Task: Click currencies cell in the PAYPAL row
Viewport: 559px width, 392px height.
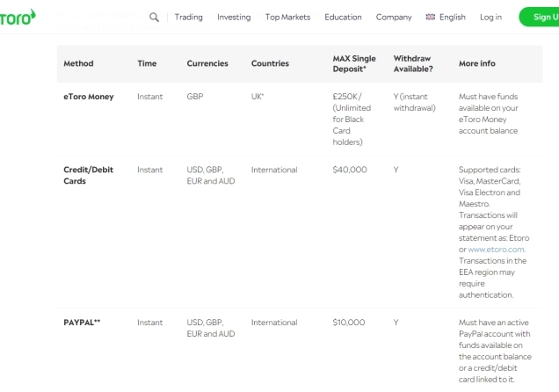Action: (211, 328)
